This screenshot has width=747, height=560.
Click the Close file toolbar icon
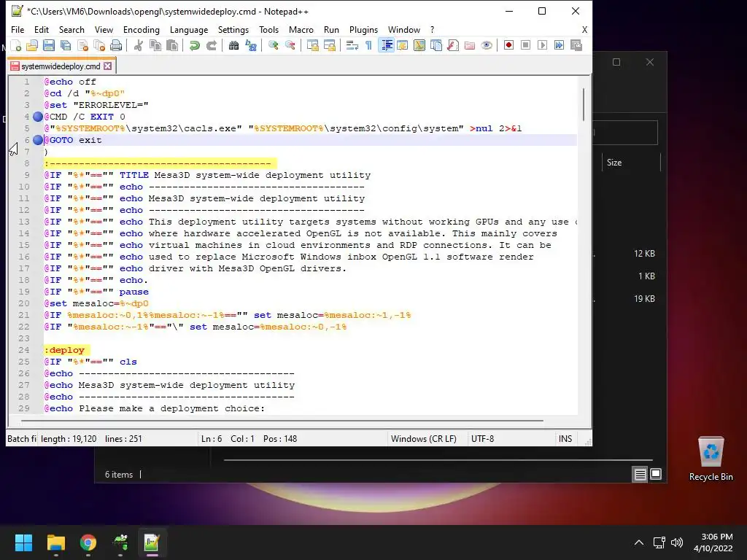coord(82,46)
